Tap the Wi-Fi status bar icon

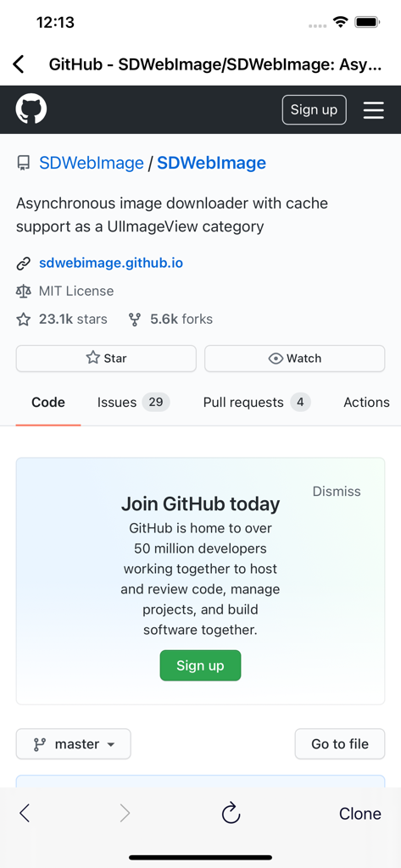click(340, 22)
